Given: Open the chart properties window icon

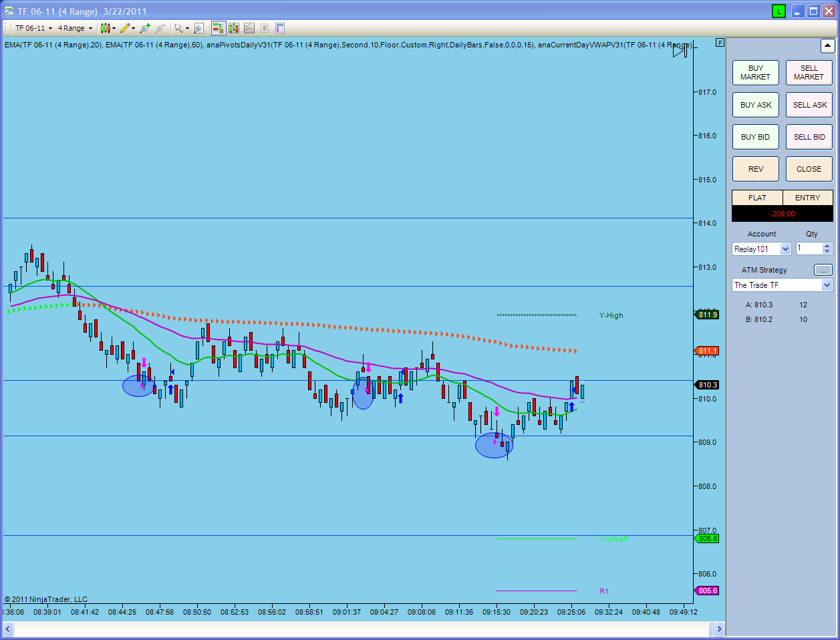Looking at the screenshot, I should [x=280, y=28].
